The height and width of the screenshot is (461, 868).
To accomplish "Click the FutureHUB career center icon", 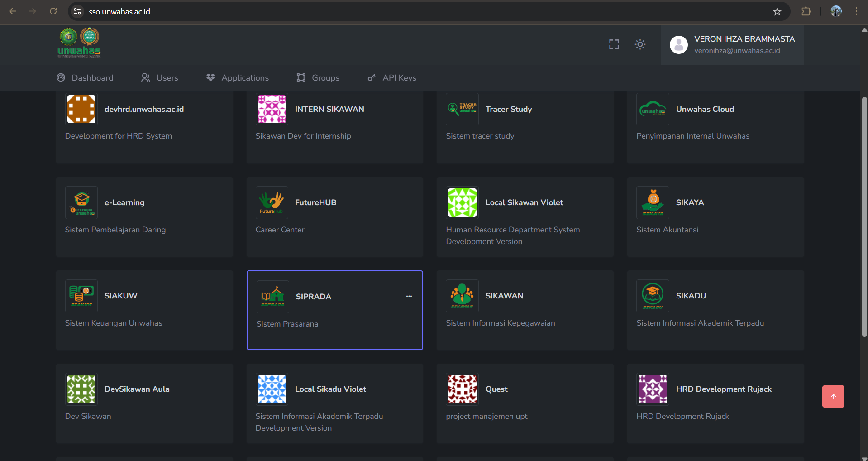I will [272, 202].
